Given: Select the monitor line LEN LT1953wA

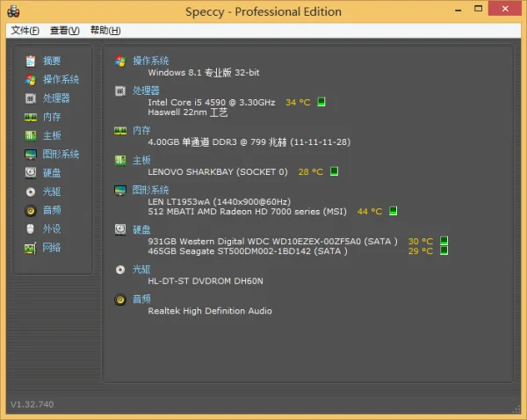Looking at the screenshot, I should [220, 202].
